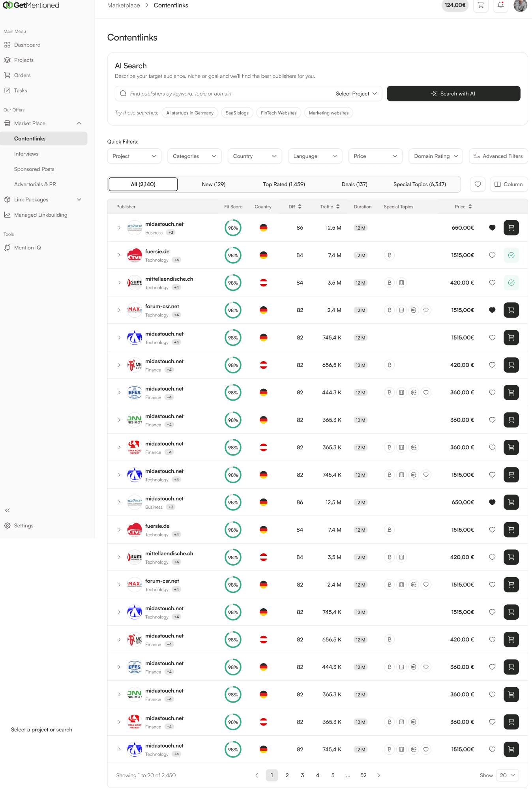
Task: Switch to the Deals (137) tab
Action: tap(354, 184)
